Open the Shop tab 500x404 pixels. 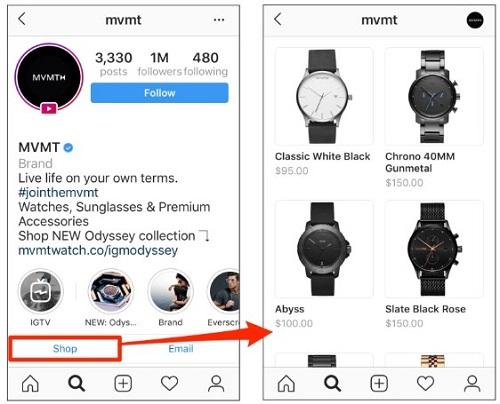(65, 349)
